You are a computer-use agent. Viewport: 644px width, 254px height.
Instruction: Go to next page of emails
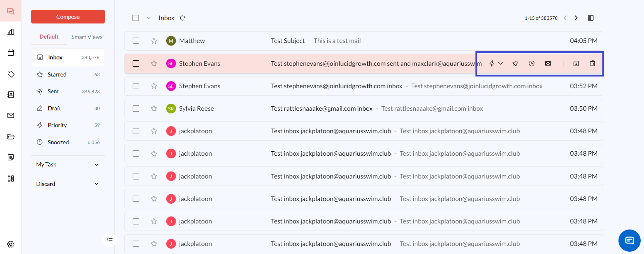click(x=576, y=18)
